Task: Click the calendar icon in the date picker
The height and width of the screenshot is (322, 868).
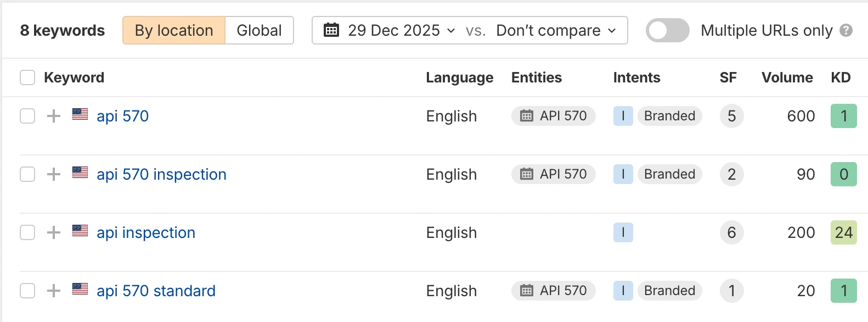Action: click(330, 30)
